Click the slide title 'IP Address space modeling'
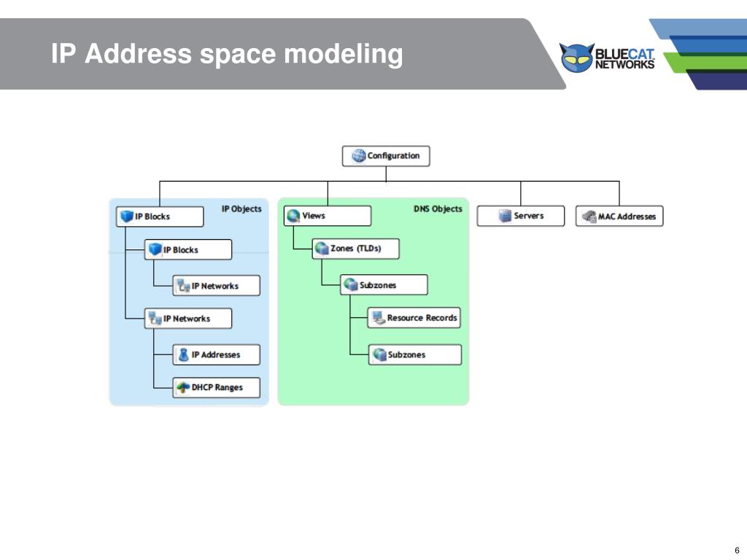 tap(227, 53)
